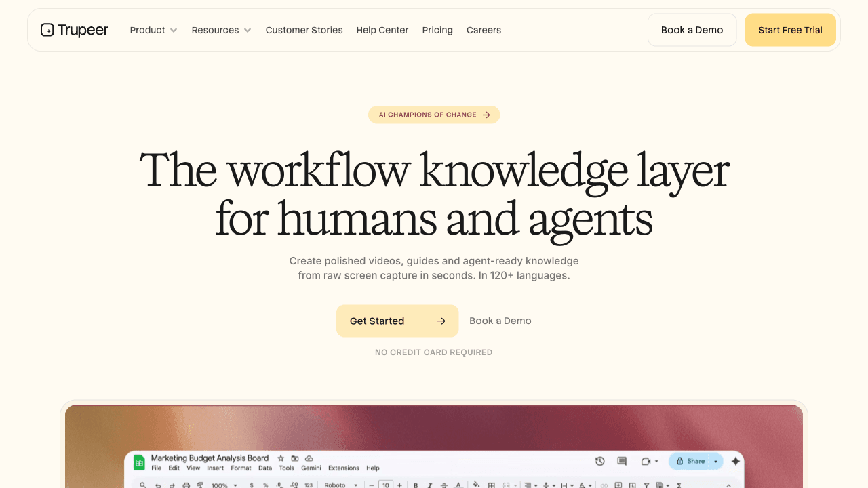The image size is (868, 488).
Task: Increase font size with the plus icon
Action: click(x=399, y=485)
